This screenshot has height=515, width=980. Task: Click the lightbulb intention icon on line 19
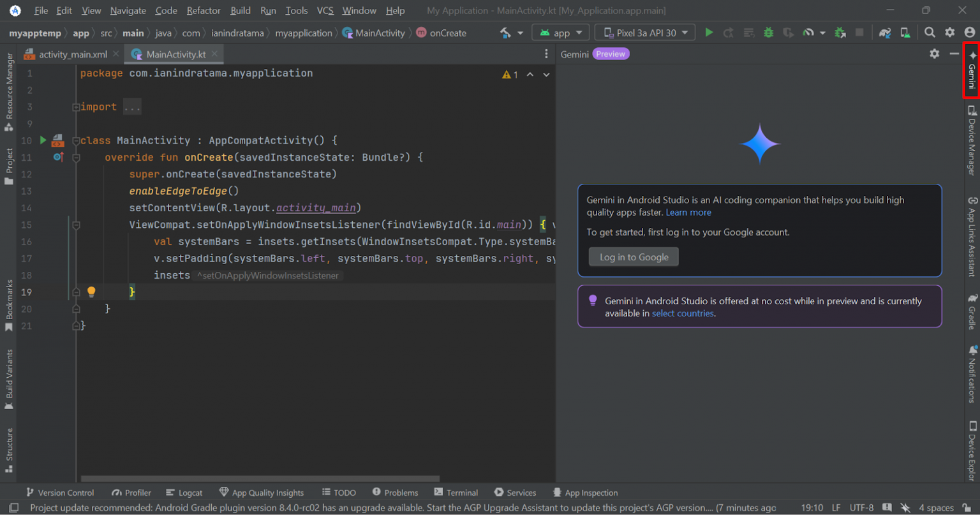[91, 291]
